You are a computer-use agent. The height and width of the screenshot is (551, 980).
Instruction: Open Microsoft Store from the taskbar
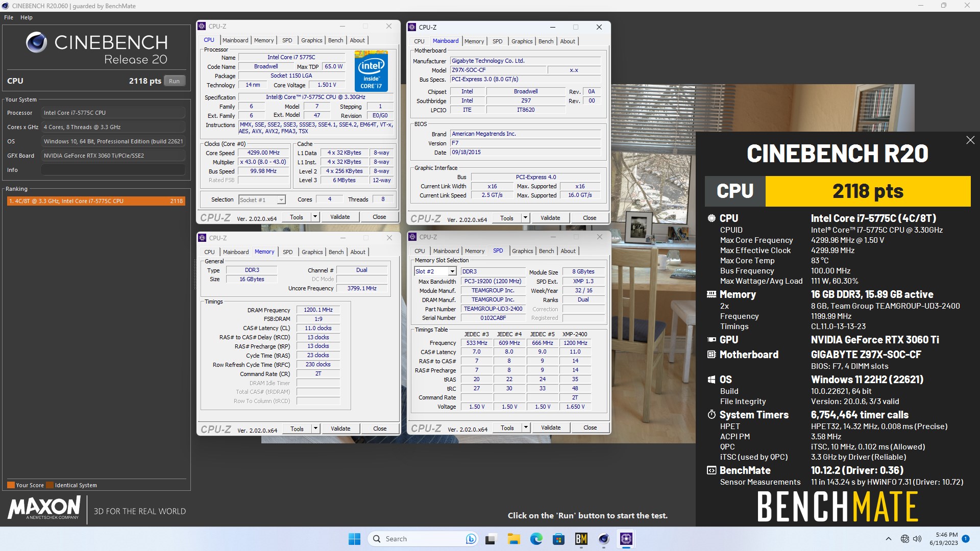(558, 539)
